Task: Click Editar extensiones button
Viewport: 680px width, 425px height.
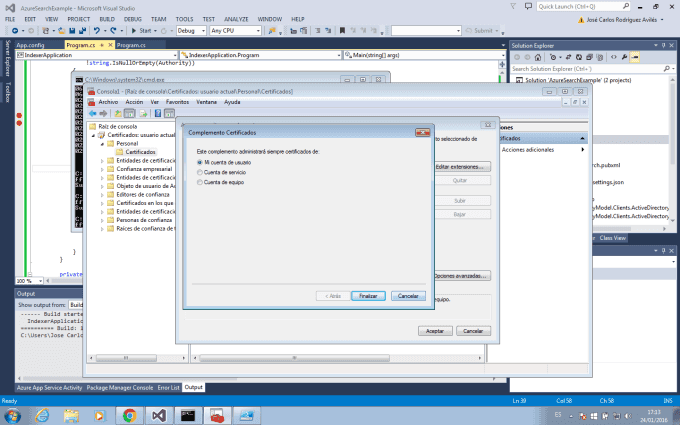Action: click(462, 167)
